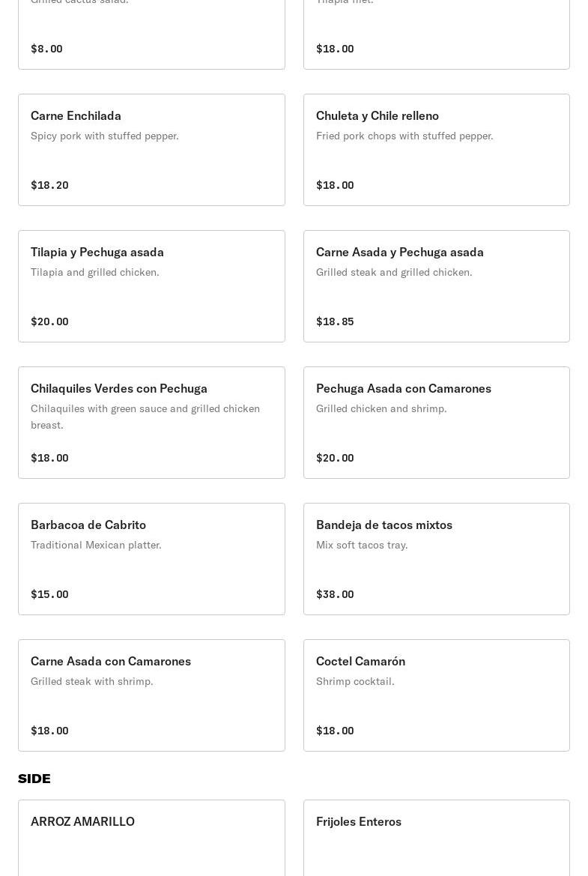This screenshot has width=588, height=876.
Task: Click the "Shrimp cocktail." description text
Action: [x=355, y=681]
